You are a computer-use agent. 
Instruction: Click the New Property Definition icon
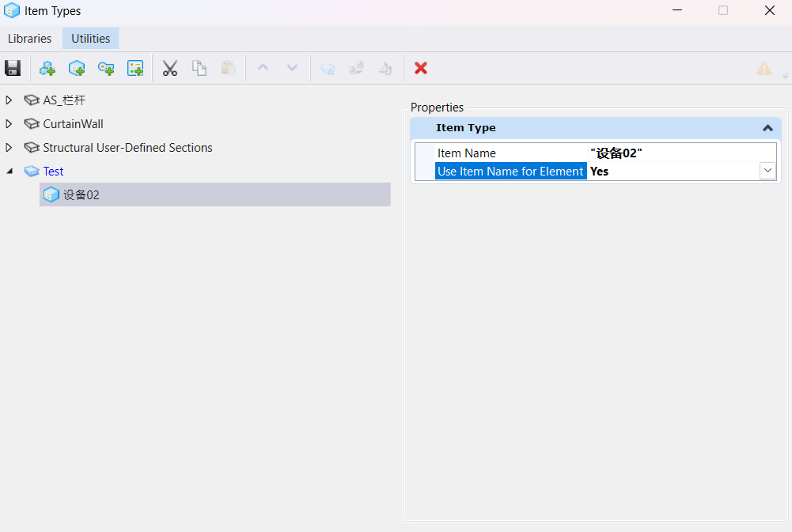[106, 68]
